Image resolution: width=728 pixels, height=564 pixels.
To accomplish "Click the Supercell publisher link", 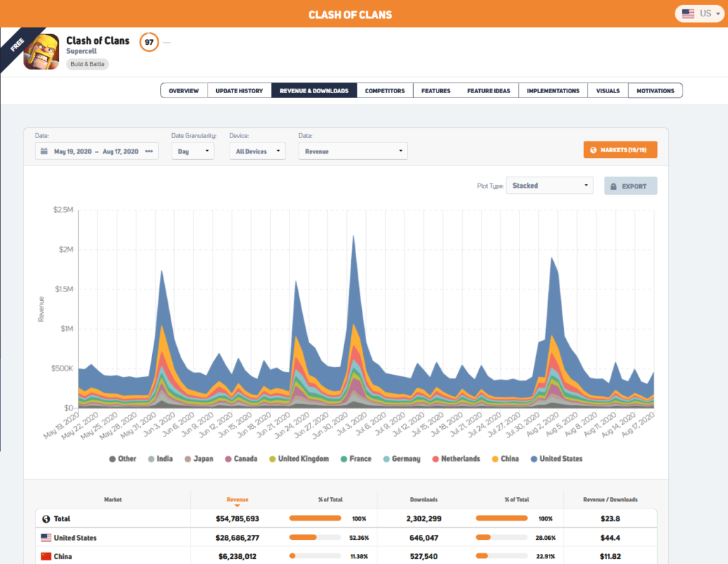I will [81, 51].
